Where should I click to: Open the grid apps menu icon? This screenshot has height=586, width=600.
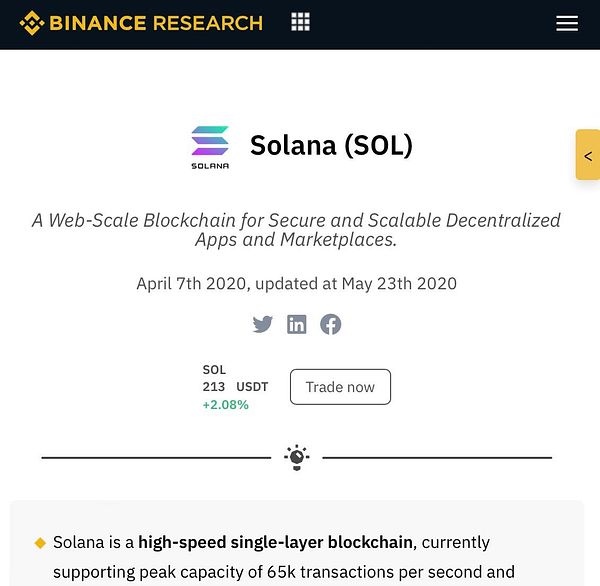pyautogui.click(x=300, y=21)
